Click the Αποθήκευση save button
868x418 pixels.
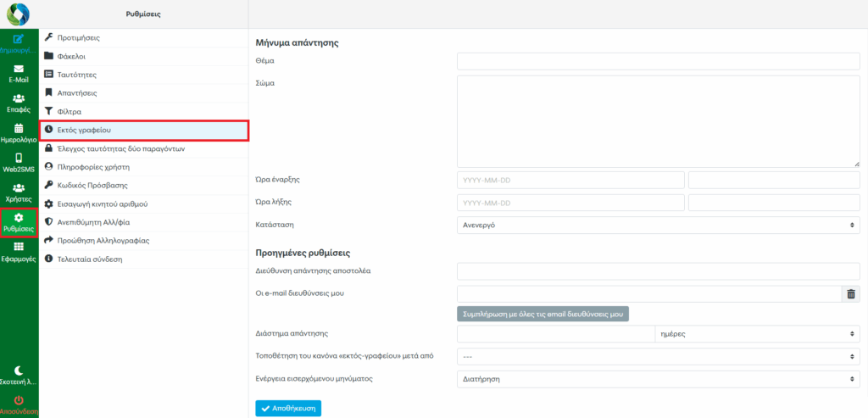[x=288, y=409]
